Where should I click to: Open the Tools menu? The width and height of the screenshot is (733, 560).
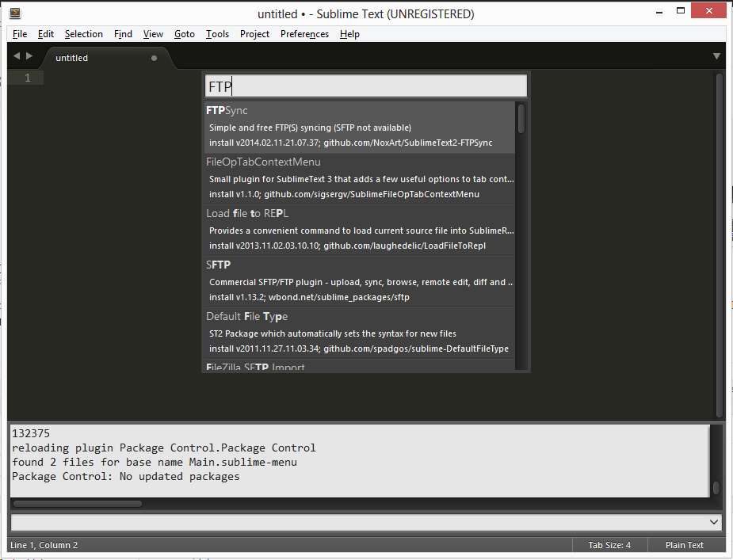(217, 34)
